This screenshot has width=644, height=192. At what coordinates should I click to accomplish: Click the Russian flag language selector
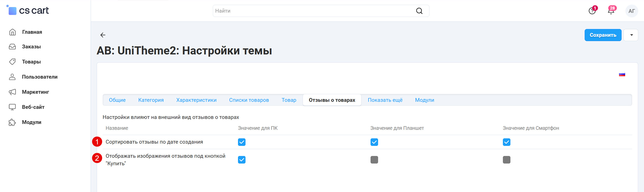coord(622,75)
